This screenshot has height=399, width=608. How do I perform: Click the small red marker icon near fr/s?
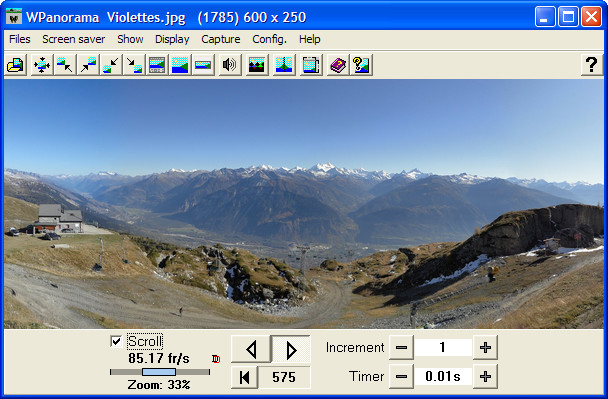coord(216,359)
